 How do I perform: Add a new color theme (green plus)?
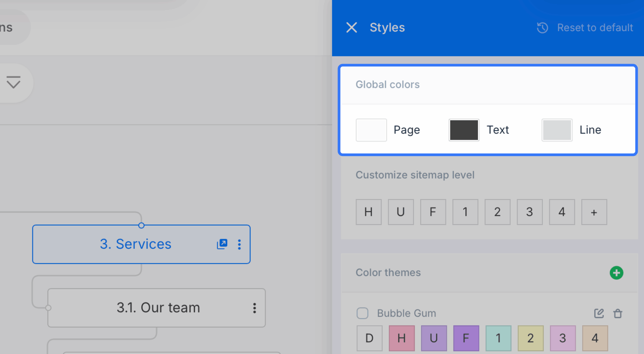pos(616,273)
